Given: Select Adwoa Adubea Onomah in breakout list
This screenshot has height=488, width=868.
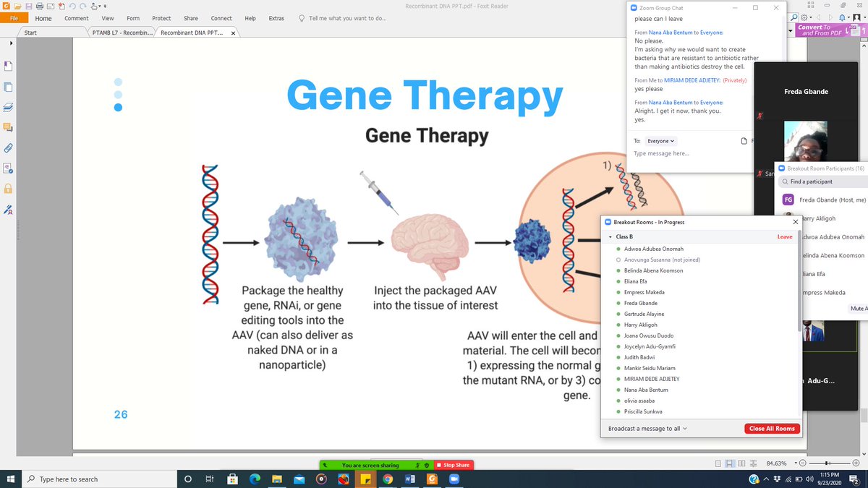Looking at the screenshot, I should (x=653, y=249).
